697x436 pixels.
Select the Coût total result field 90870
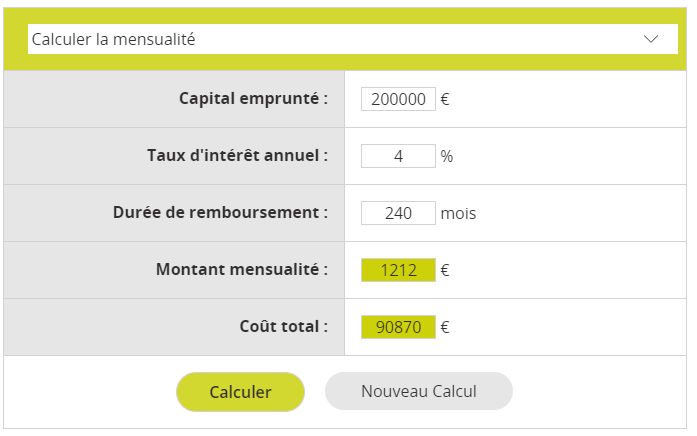[398, 327]
